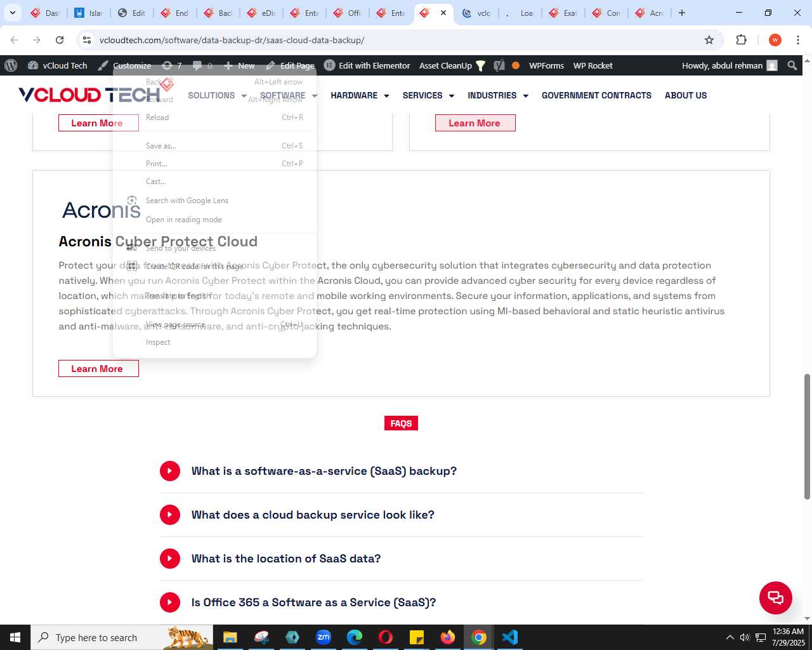Open the taskbar clock and date
The width and height of the screenshot is (812, 650).
point(789,637)
